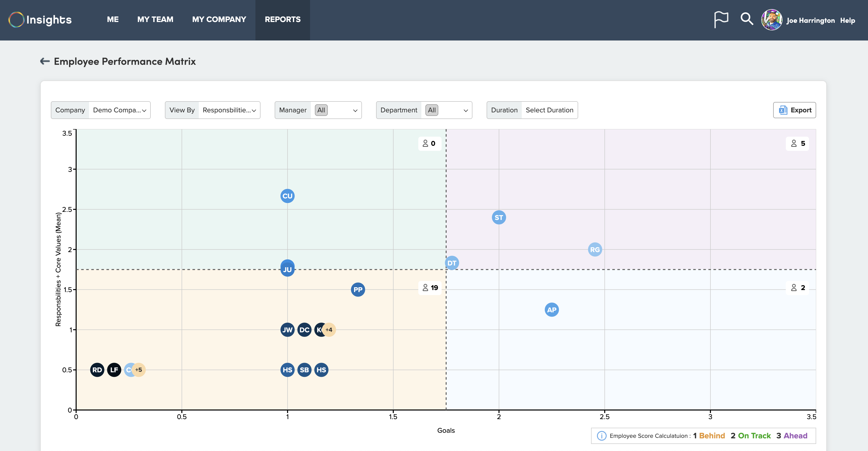Select the All toggle in Manager filter
Image resolution: width=868 pixels, height=451 pixels.
(x=321, y=110)
